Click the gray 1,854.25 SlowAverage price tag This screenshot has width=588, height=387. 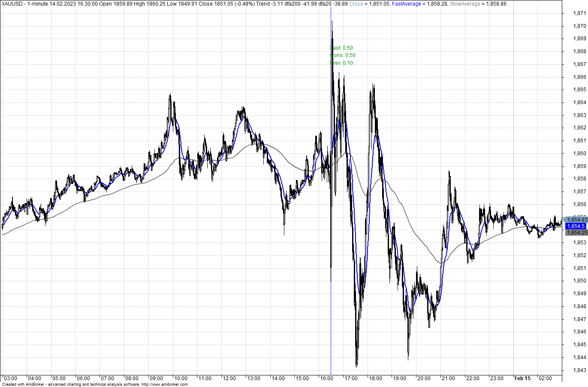click(x=576, y=233)
